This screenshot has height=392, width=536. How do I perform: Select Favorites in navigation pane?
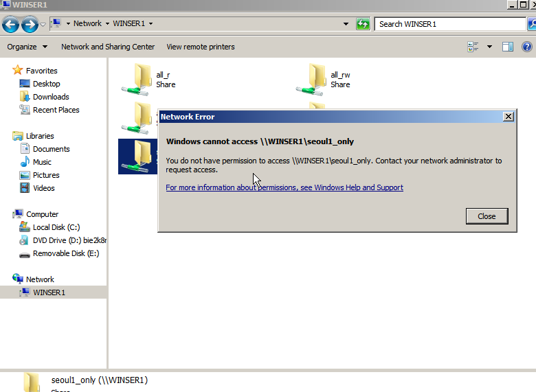(x=42, y=71)
